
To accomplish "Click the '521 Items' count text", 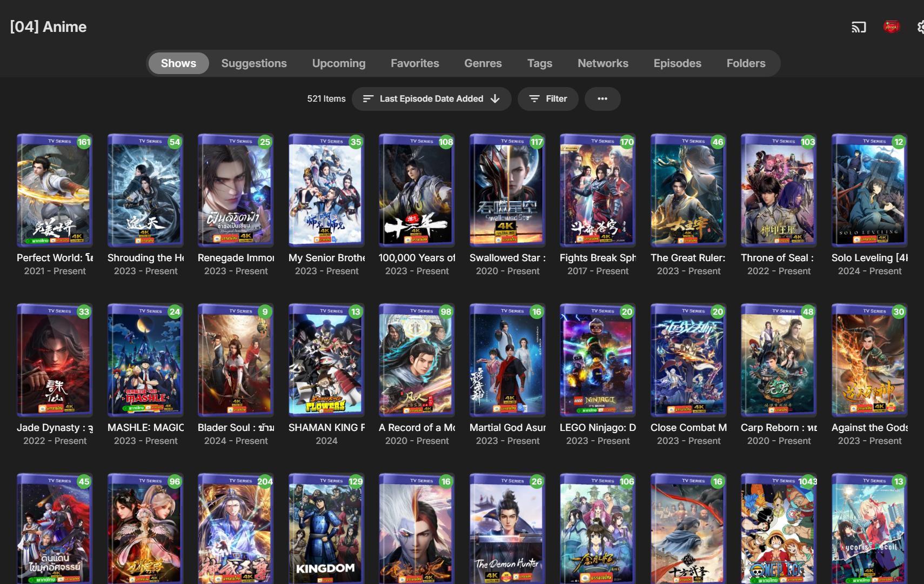I will (x=326, y=99).
